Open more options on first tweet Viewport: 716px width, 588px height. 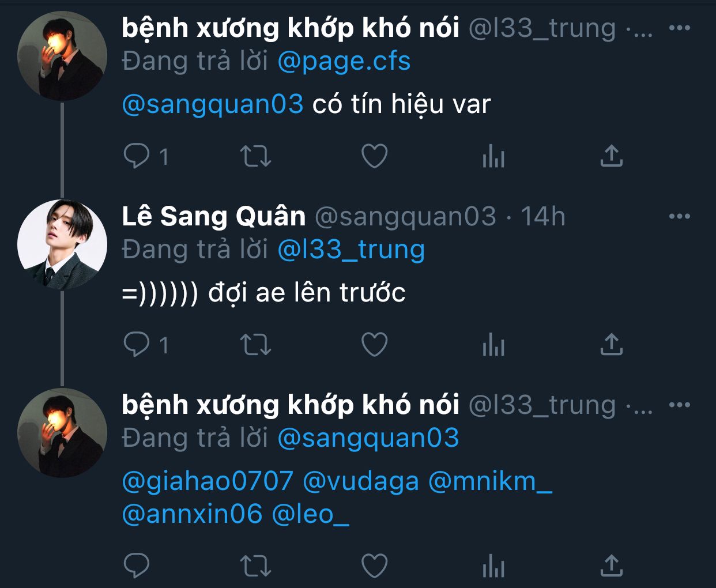[x=680, y=28]
